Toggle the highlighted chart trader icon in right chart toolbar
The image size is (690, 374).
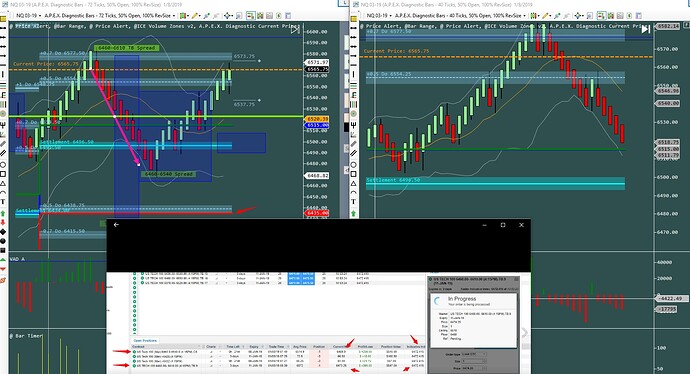pyautogui.click(x=602, y=15)
